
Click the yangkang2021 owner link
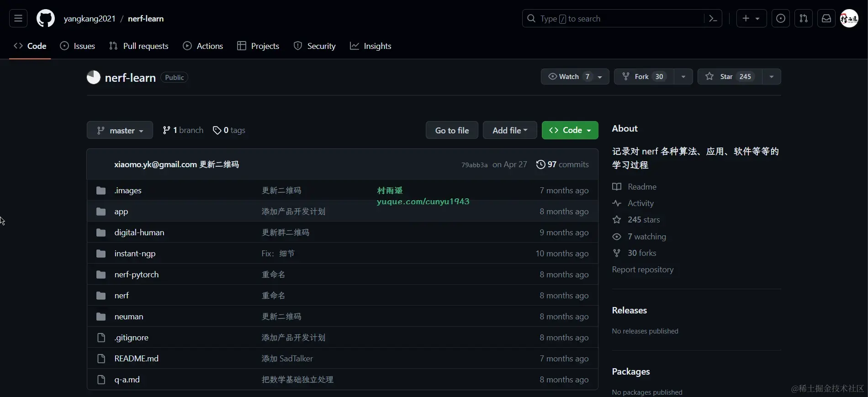pos(90,19)
